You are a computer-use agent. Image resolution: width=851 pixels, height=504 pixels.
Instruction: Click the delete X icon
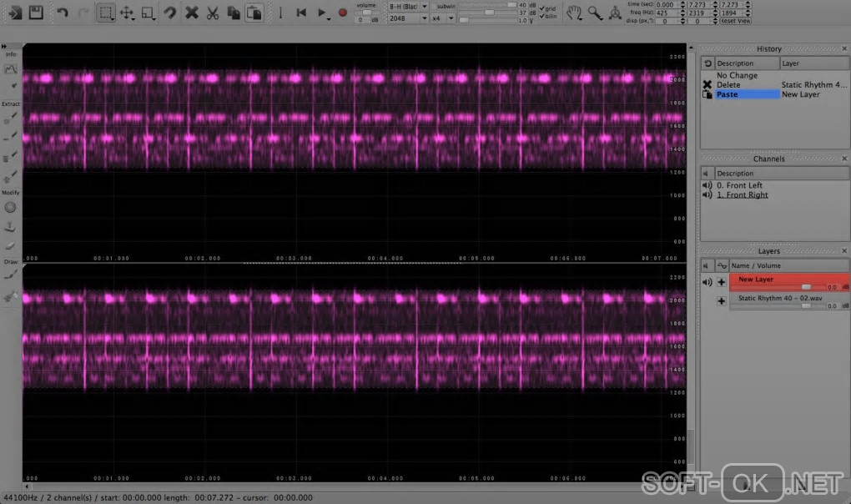pos(191,13)
